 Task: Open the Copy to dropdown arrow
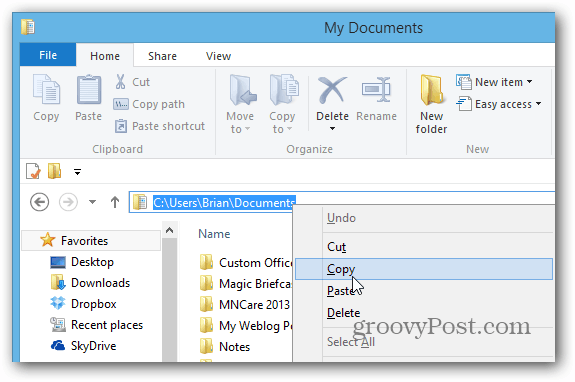[289, 129]
